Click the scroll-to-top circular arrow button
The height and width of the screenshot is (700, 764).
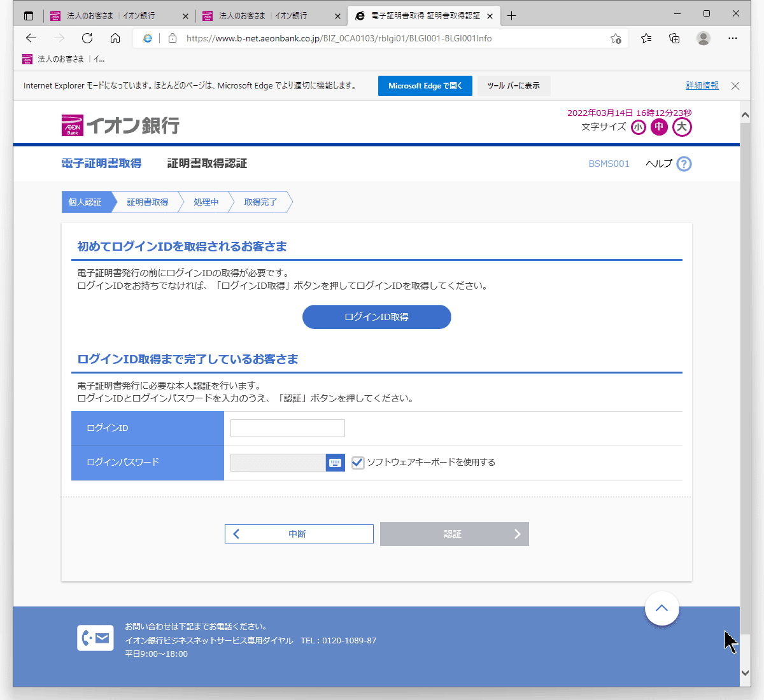662,609
